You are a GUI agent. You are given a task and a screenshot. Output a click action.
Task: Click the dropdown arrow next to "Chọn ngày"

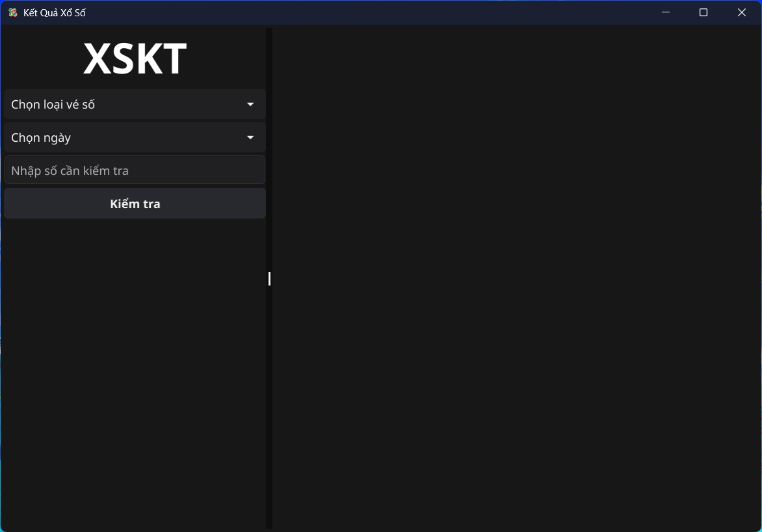point(250,137)
